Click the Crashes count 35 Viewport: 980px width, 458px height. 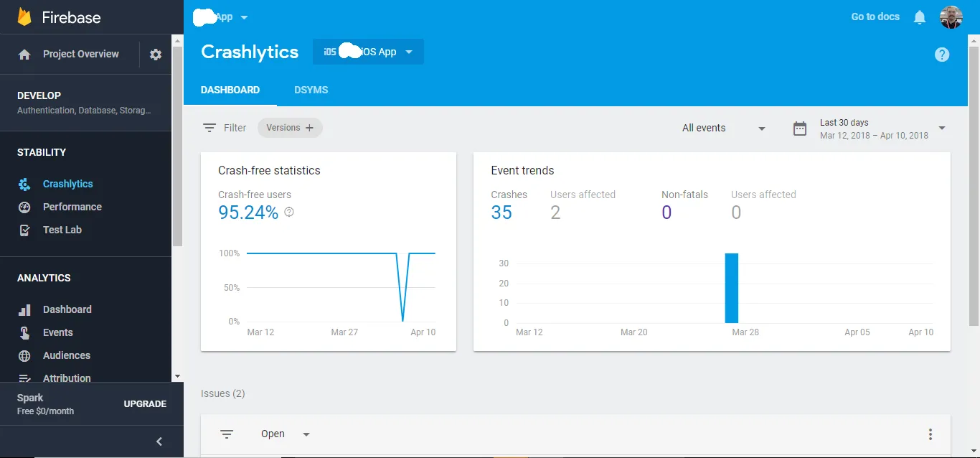point(501,212)
